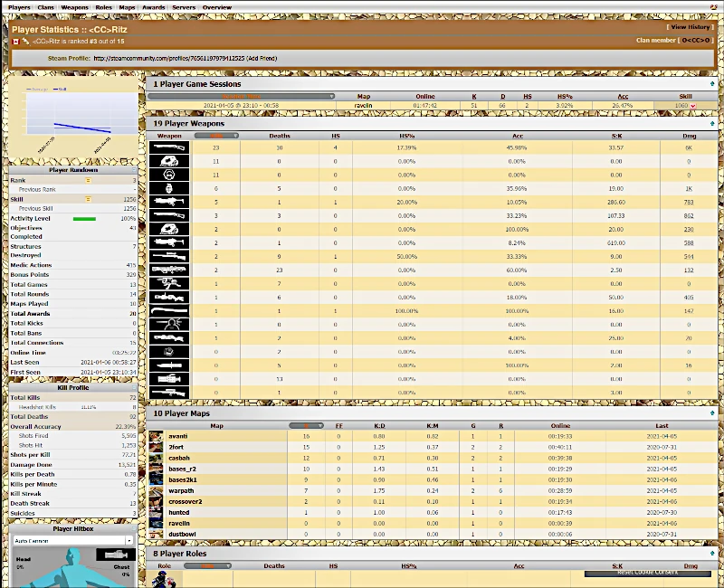Open the Weapons menu item

coord(74,7)
